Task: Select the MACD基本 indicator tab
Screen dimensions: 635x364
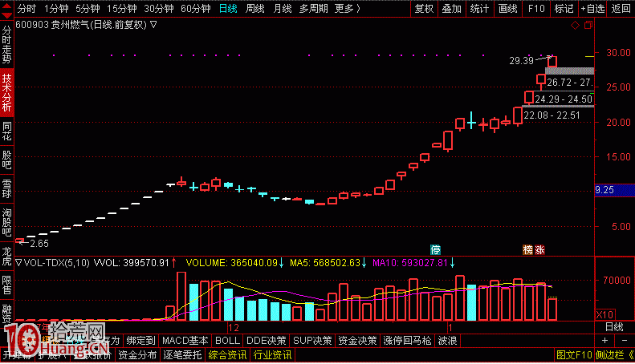Action: (185, 341)
